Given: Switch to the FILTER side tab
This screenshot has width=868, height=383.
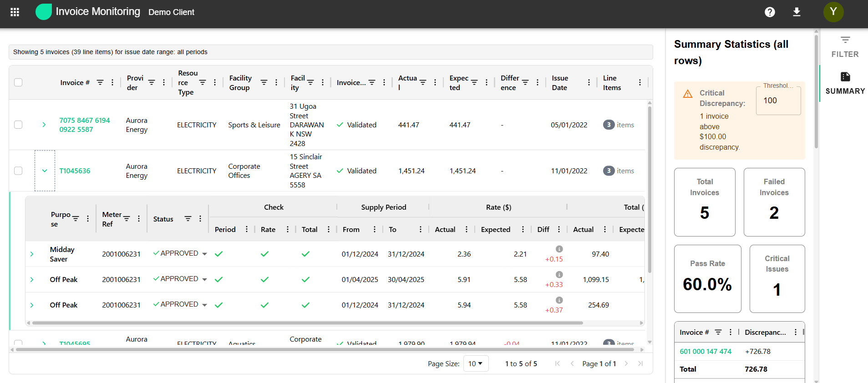Looking at the screenshot, I should (845, 46).
